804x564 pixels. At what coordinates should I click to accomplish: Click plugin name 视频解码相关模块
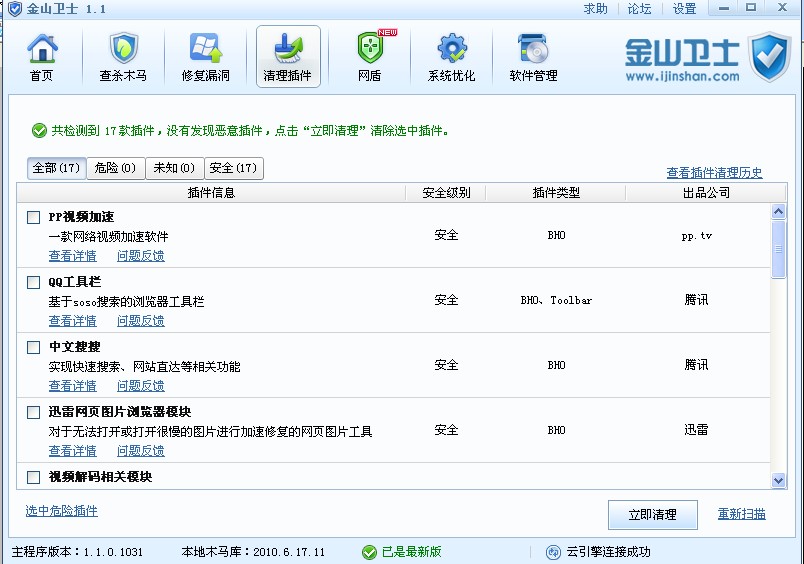pyautogui.click(x=100, y=477)
